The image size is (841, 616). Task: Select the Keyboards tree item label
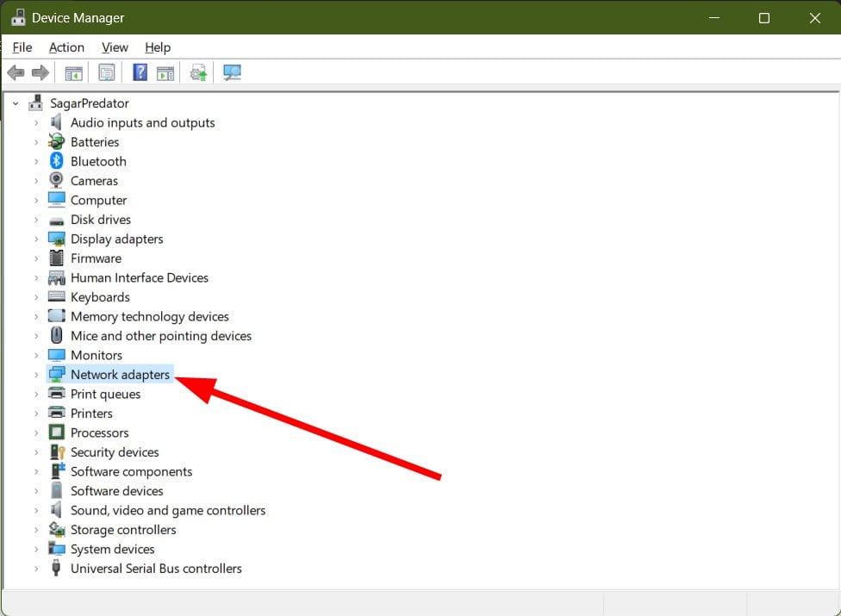100,297
